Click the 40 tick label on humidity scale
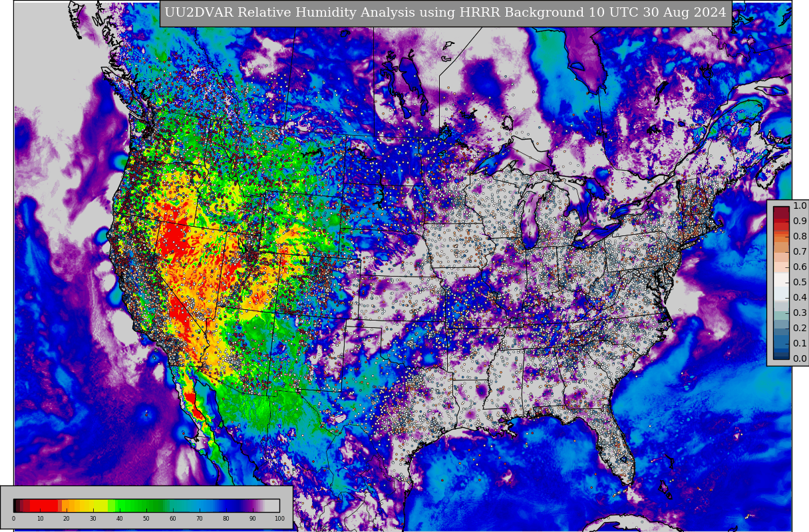The height and width of the screenshot is (532, 809). pyautogui.click(x=120, y=519)
